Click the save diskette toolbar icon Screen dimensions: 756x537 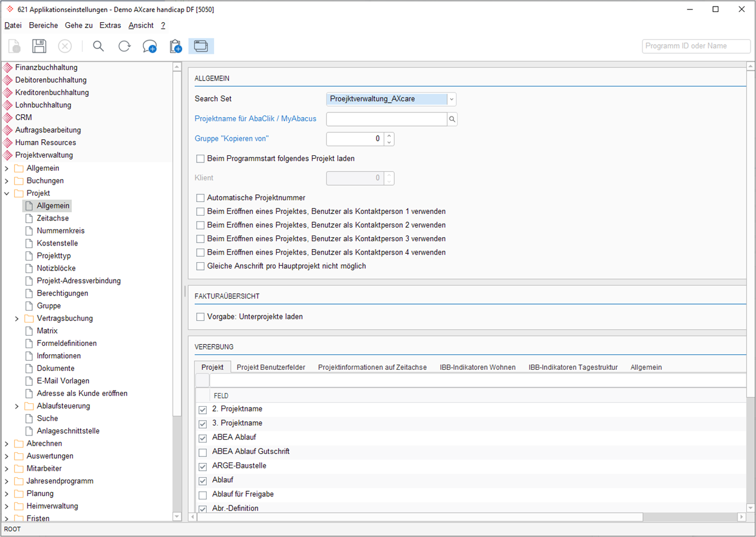[x=39, y=47]
